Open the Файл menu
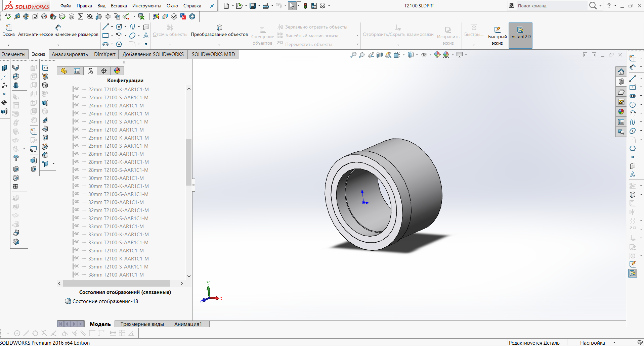Image resolution: width=644 pixels, height=346 pixels. (x=66, y=6)
